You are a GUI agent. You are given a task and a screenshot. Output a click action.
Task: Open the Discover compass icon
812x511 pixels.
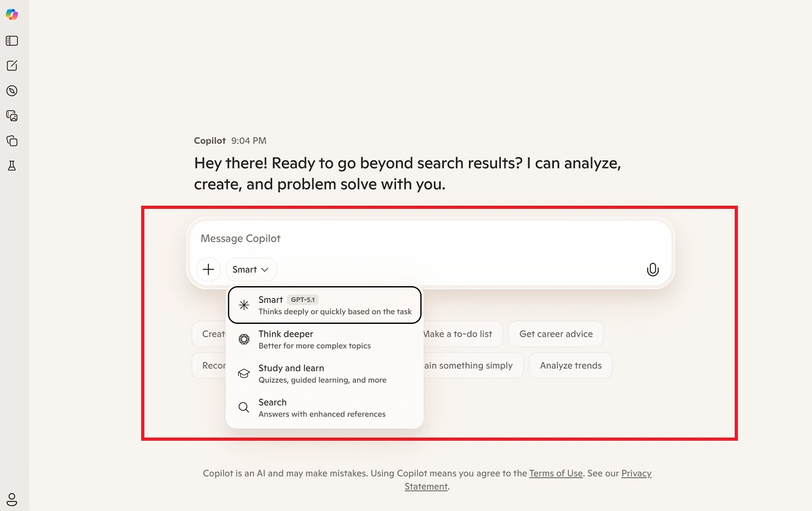point(11,91)
